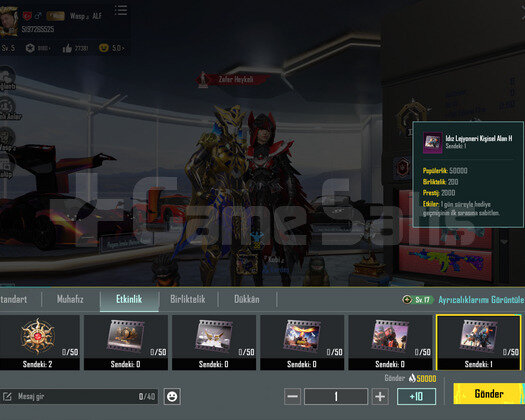Click the thumbs-up likes icon
525x420 pixels.
point(67,49)
